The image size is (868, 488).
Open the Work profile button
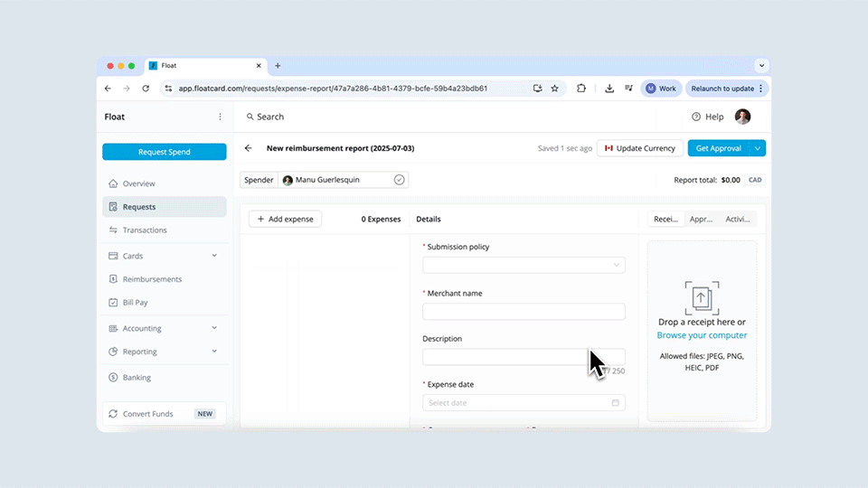pos(661,89)
